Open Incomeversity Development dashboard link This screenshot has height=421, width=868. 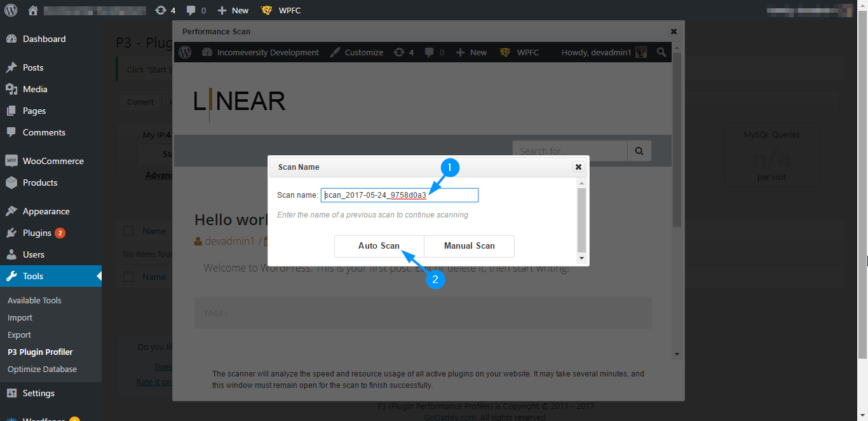click(x=261, y=52)
